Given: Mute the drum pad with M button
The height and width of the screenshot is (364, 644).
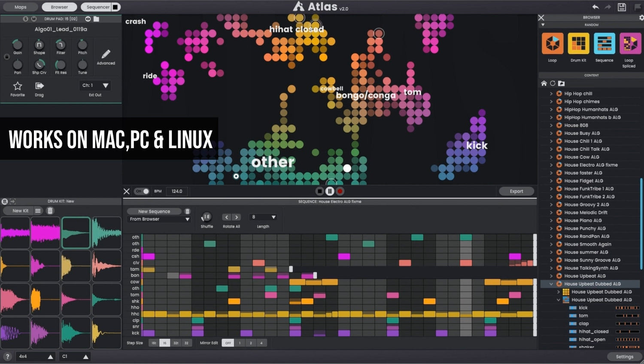Looking at the screenshot, I should pos(34,19).
